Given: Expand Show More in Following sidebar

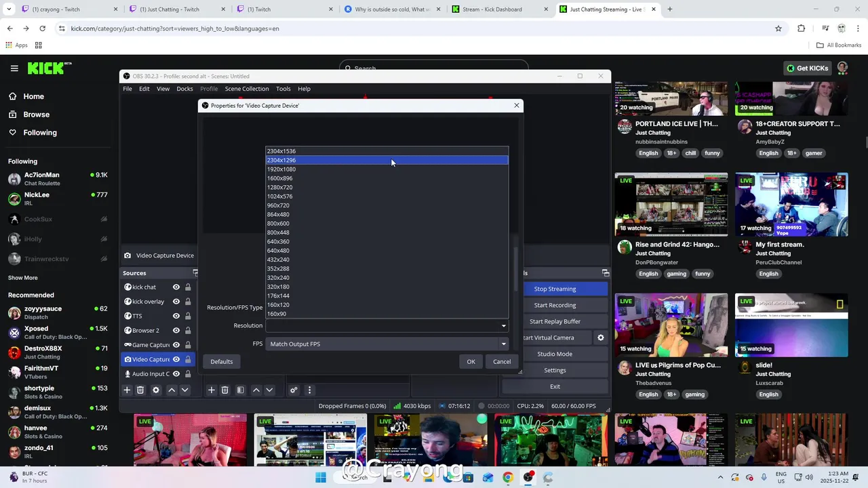Looking at the screenshot, I should tap(23, 278).
